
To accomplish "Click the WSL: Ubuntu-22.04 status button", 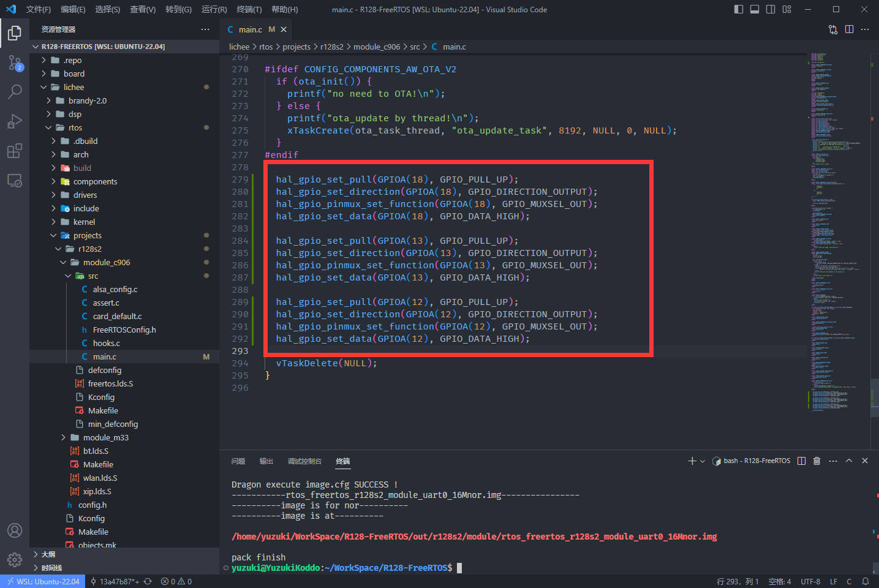I will (x=42, y=581).
